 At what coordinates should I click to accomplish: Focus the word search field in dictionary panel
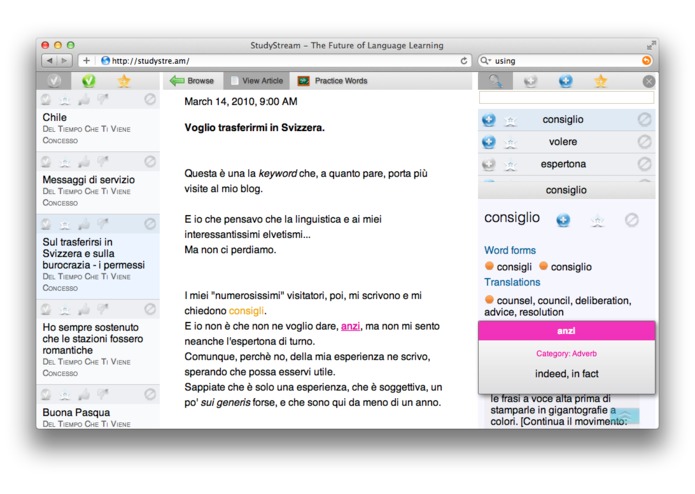point(566,97)
